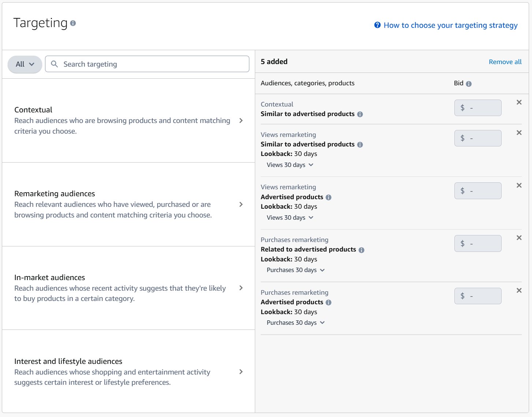Click the info icon on Contextual similar products row
This screenshot has height=417, width=532.
point(360,114)
